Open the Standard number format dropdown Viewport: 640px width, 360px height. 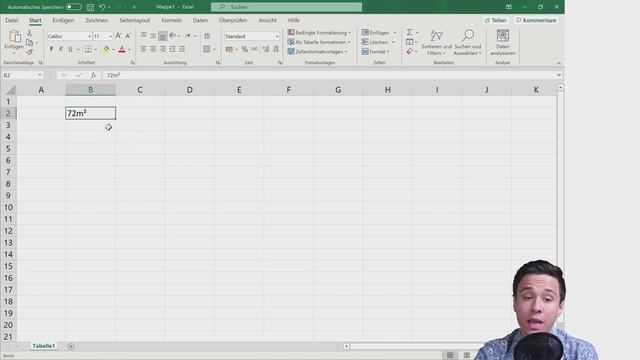[277, 36]
